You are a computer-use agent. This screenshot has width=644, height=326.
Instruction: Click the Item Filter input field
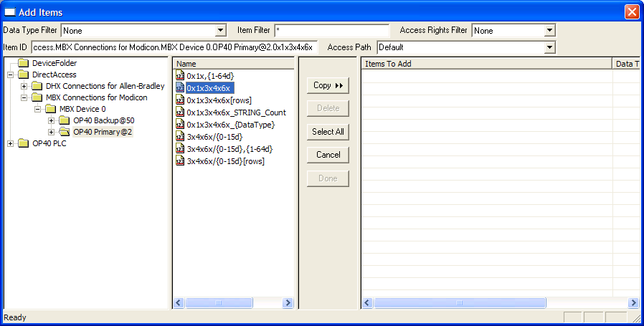(331, 31)
